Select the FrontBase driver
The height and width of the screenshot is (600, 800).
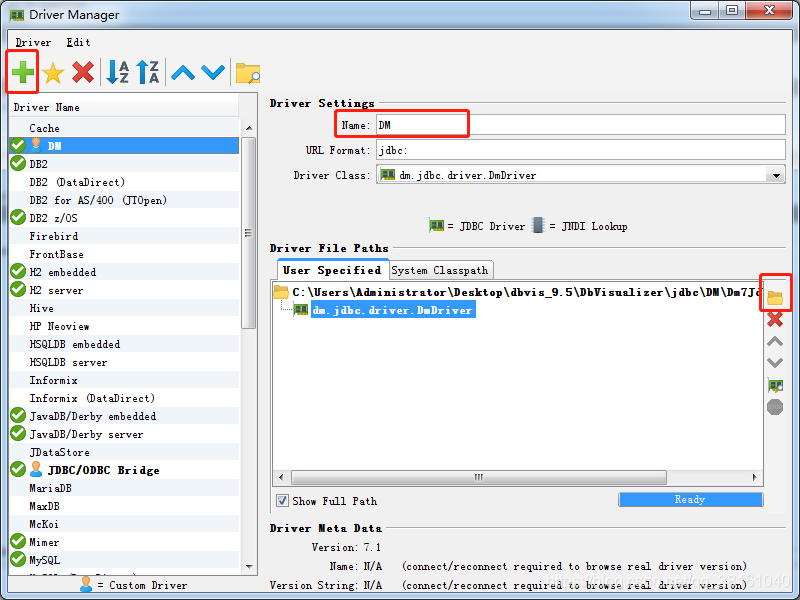[x=124, y=254]
